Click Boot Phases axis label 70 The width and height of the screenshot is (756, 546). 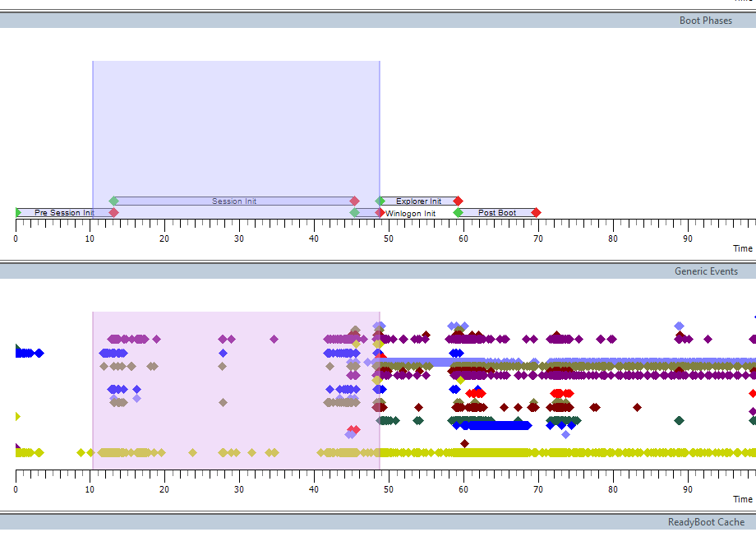tap(538, 238)
